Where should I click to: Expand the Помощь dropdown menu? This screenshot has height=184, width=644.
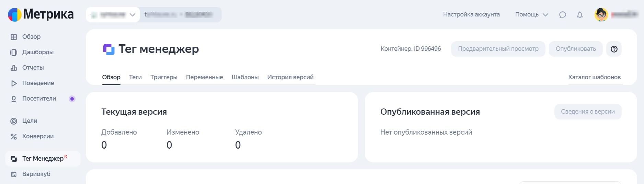531,14
